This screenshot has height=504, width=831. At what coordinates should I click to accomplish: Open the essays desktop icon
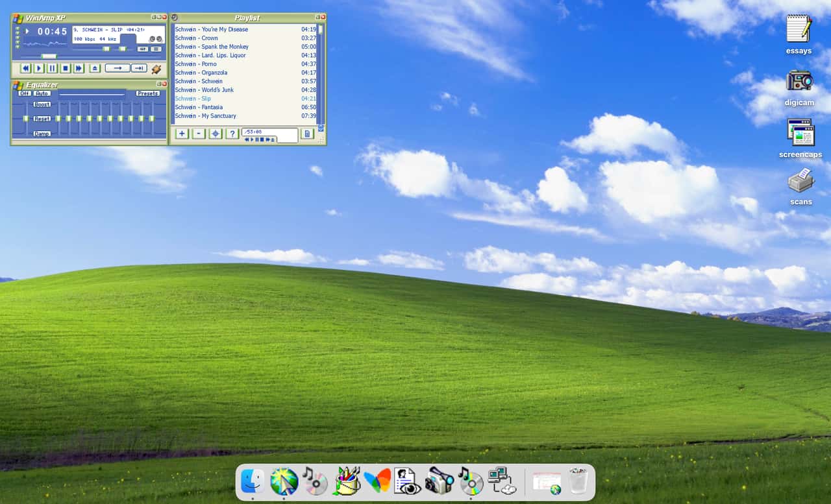799,34
